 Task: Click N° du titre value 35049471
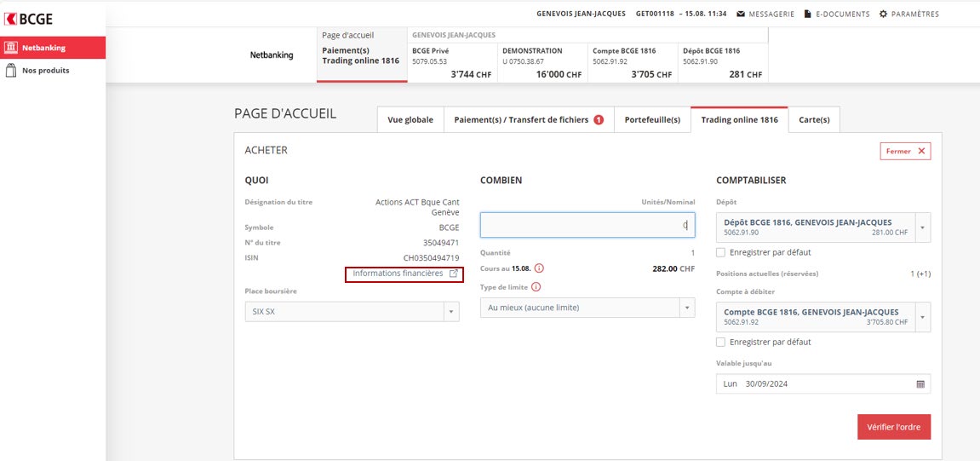click(441, 243)
